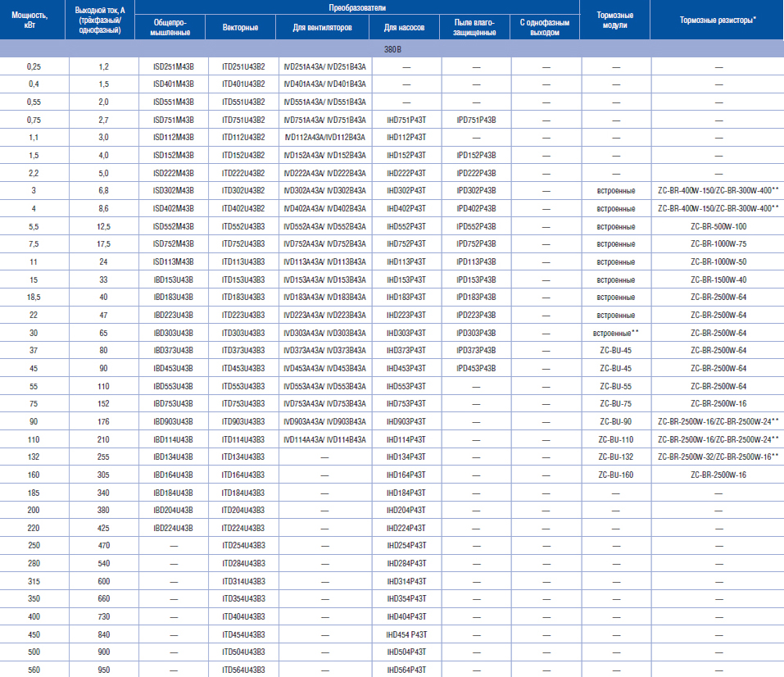Click cell IVD551A43A/ IVD551B43A
The height and width of the screenshot is (677, 784).
coord(325,102)
